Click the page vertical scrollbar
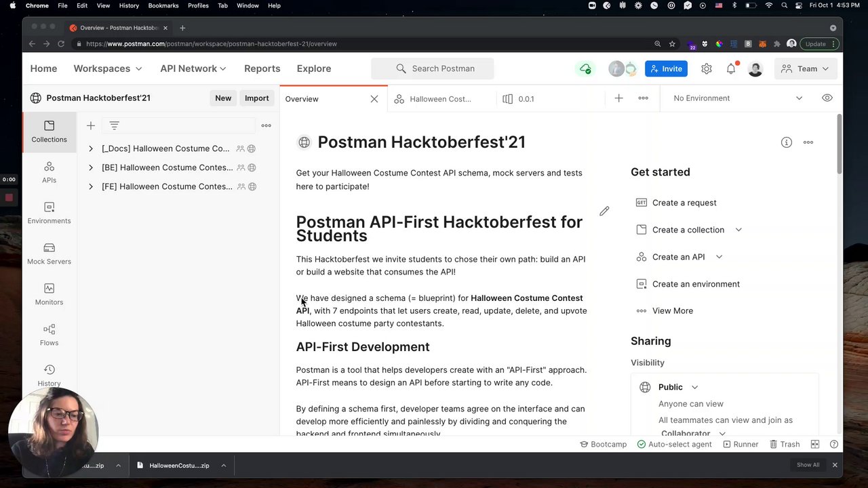The height and width of the screenshot is (488, 868). point(839,142)
